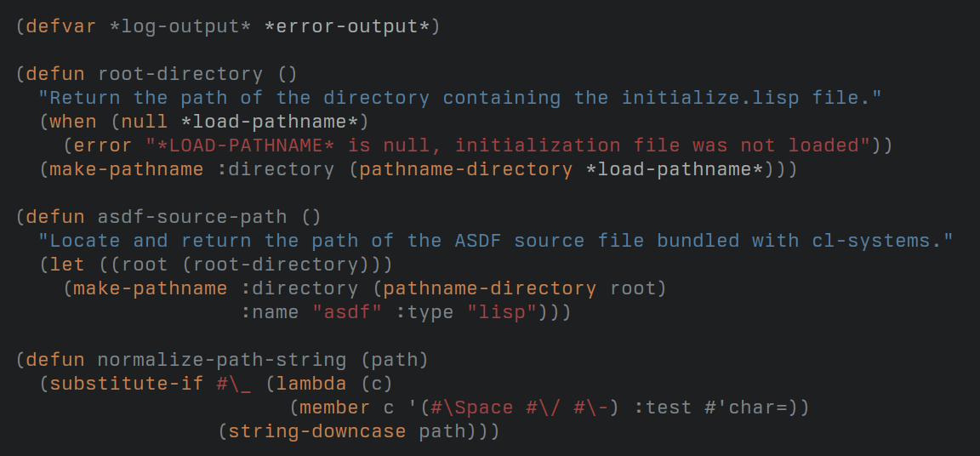
Task: Click the root-directory function name in its defun
Action: (x=180, y=74)
